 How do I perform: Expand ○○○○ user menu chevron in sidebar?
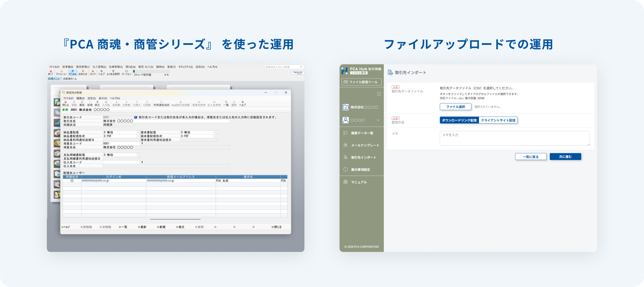tap(378, 120)
